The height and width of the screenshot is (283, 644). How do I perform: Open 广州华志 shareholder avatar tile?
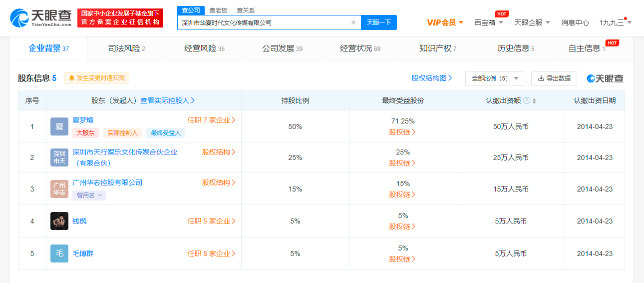[x=59, y=189]
